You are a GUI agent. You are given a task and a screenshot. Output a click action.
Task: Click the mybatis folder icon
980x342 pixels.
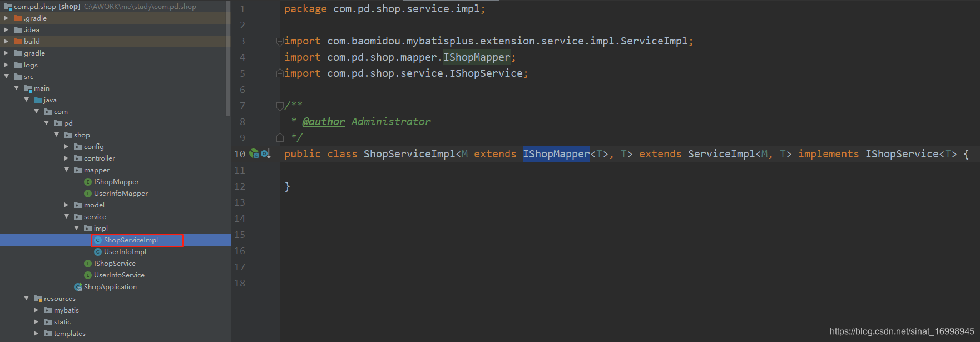tap(48, 310)
